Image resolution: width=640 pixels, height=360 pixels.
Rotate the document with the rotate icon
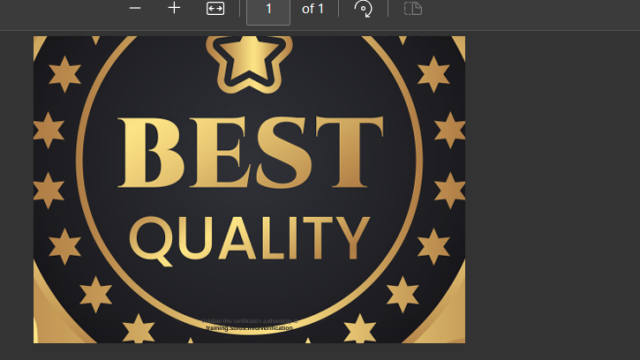point(363,8)
